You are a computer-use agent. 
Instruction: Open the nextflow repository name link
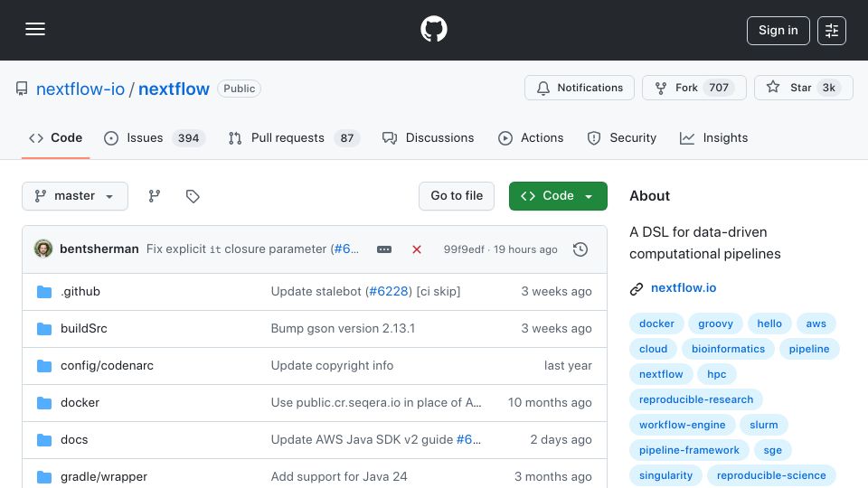[x=174, y=89]
